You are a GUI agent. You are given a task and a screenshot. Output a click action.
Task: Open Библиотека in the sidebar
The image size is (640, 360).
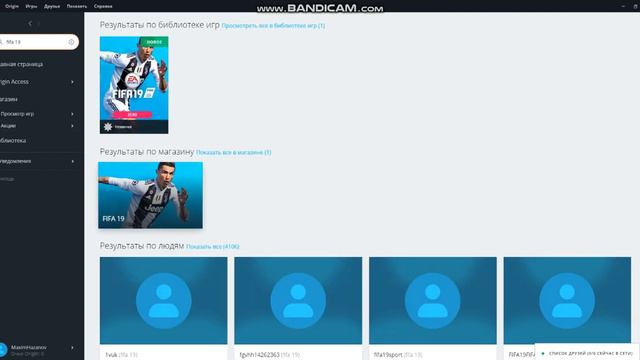[x=13, y=140]
